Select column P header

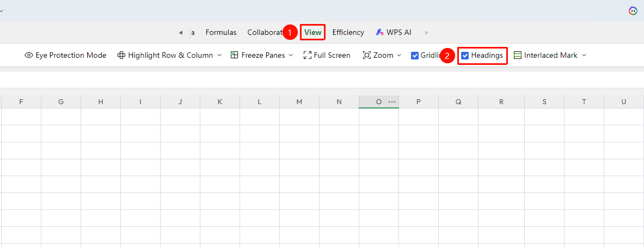tap(419, 101)
